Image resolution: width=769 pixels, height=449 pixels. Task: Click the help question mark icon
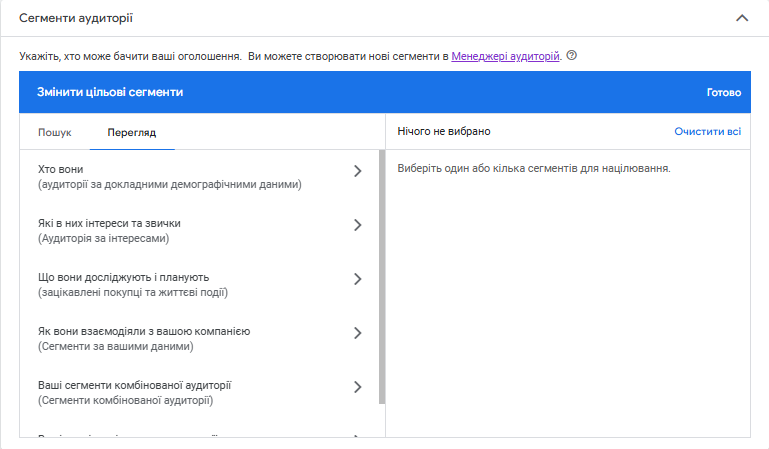[x=572, y=56]
